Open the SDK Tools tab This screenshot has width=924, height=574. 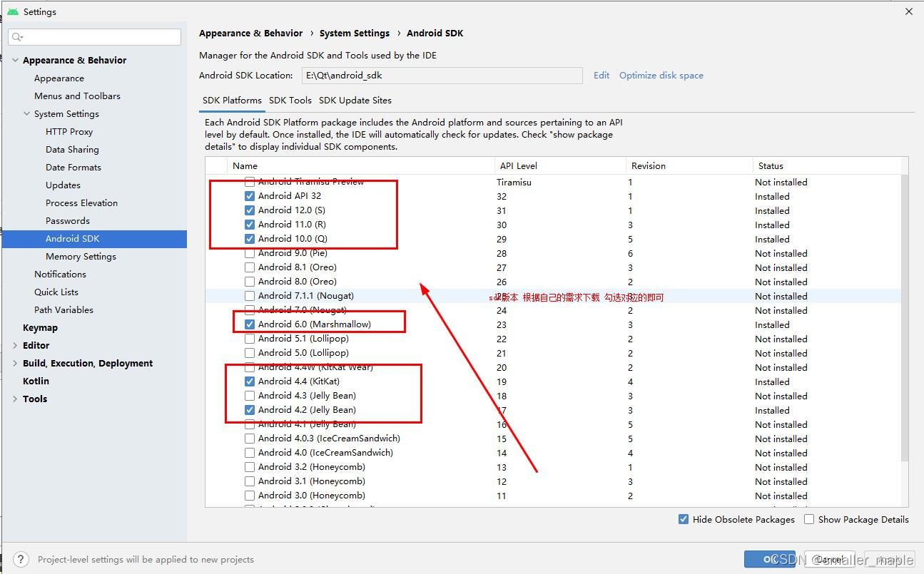(290, 100)
